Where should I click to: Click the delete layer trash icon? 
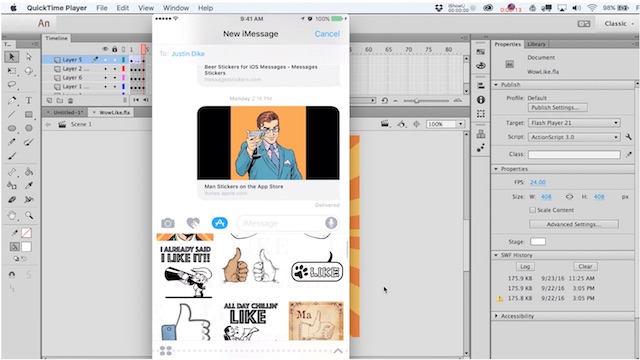pos(71,100)
